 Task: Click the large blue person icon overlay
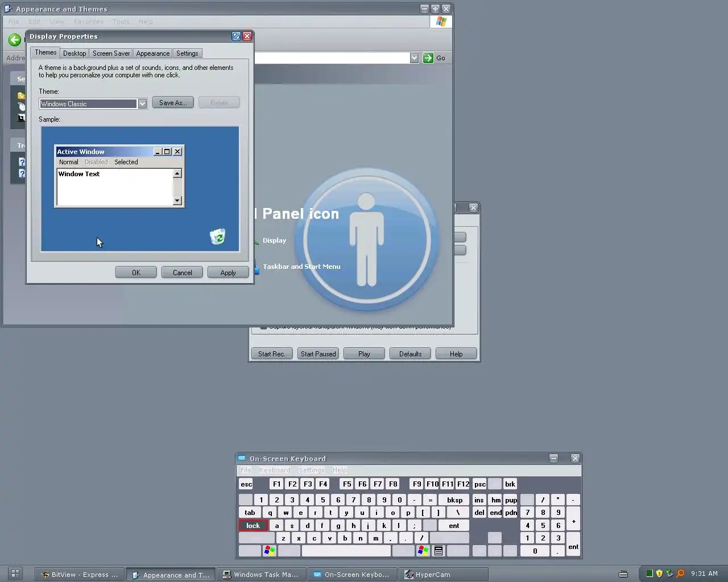(367, 239)
